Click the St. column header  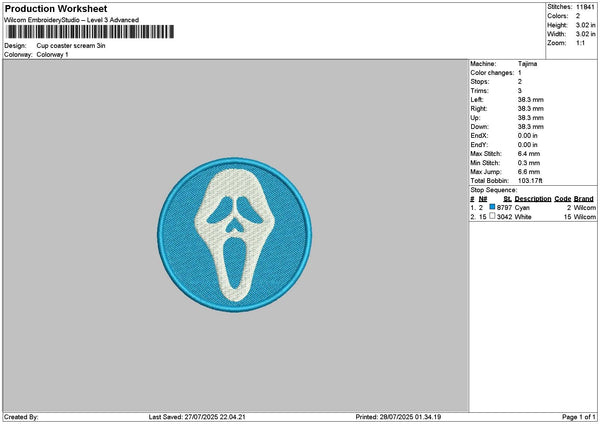point(508,199)
